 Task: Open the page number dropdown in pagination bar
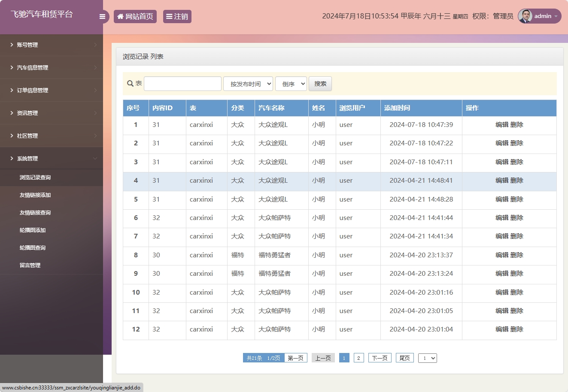[428, 358]
